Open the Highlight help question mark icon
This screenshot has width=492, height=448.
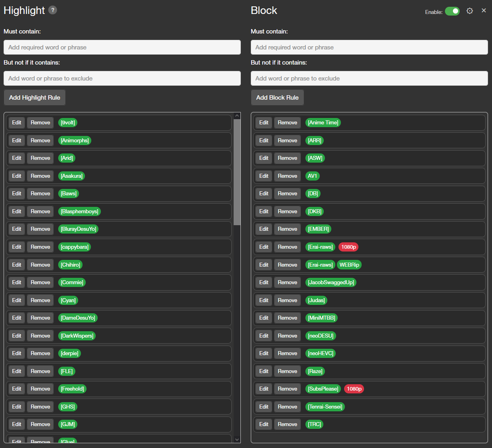[53, 10]
